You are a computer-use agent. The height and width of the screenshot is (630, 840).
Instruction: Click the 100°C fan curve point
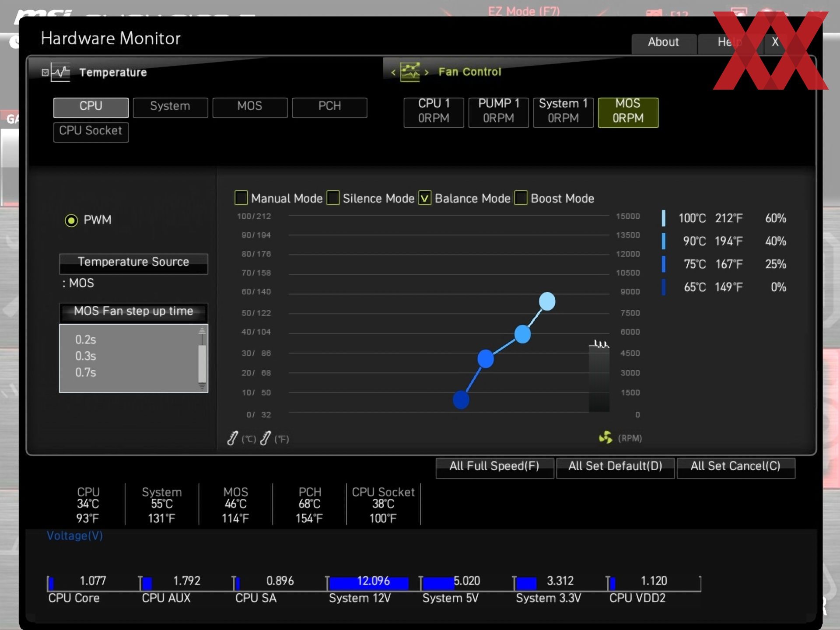547,301
